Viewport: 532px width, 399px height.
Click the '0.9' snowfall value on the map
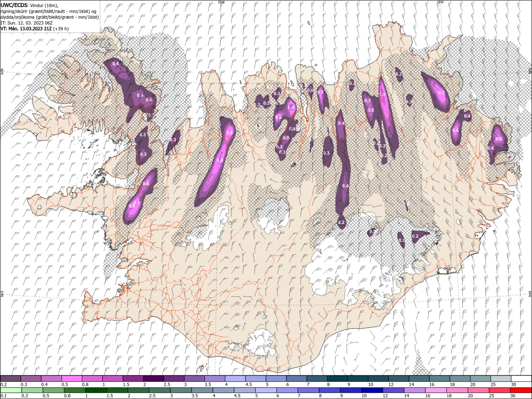[291, 108]
